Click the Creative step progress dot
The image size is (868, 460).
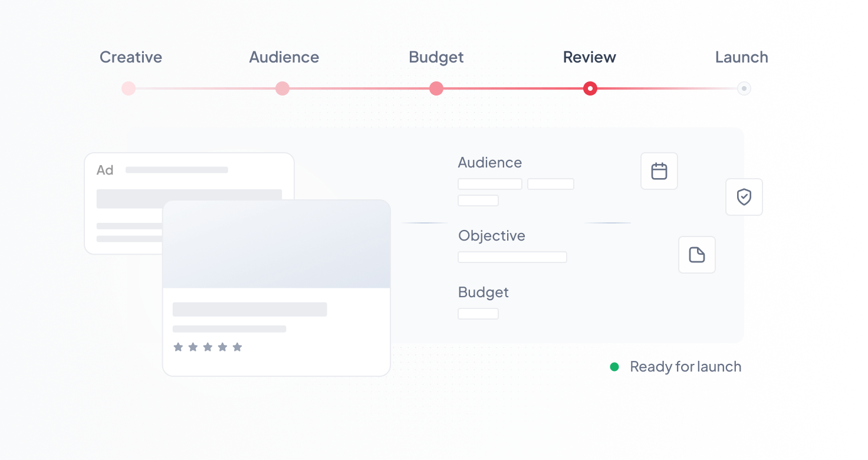pyautogui.click(x=128, y=88)
